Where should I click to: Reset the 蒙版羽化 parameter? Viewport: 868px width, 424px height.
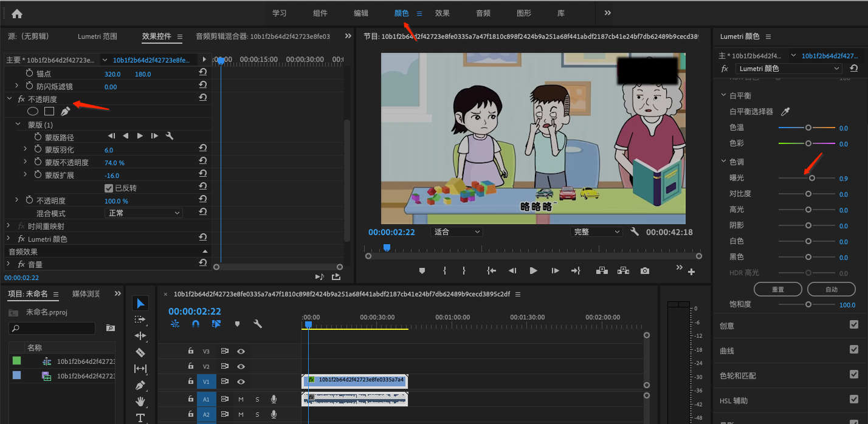[203, 149]
